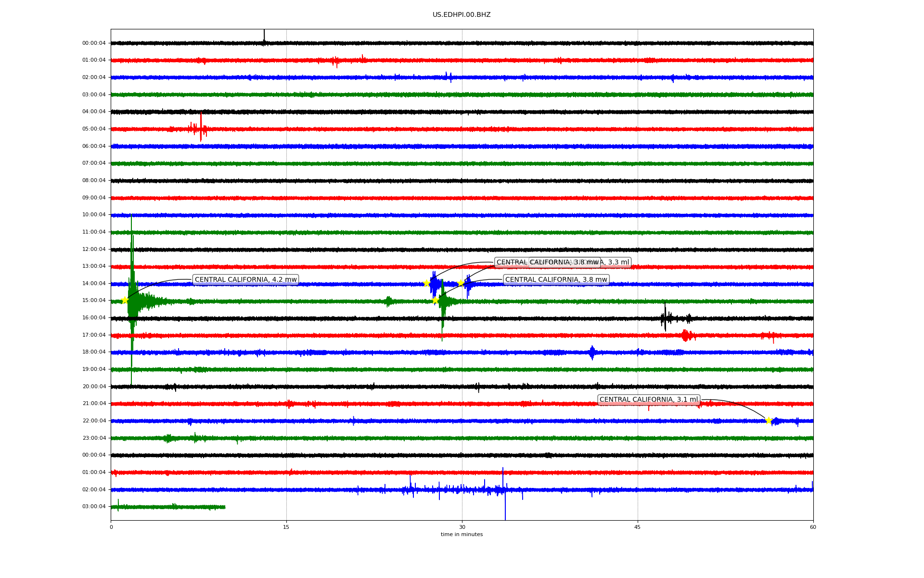Click the plot title US.EDHPI.00.BHZ
This screenshot has width=924, height=578.
(x=462, y=15)
